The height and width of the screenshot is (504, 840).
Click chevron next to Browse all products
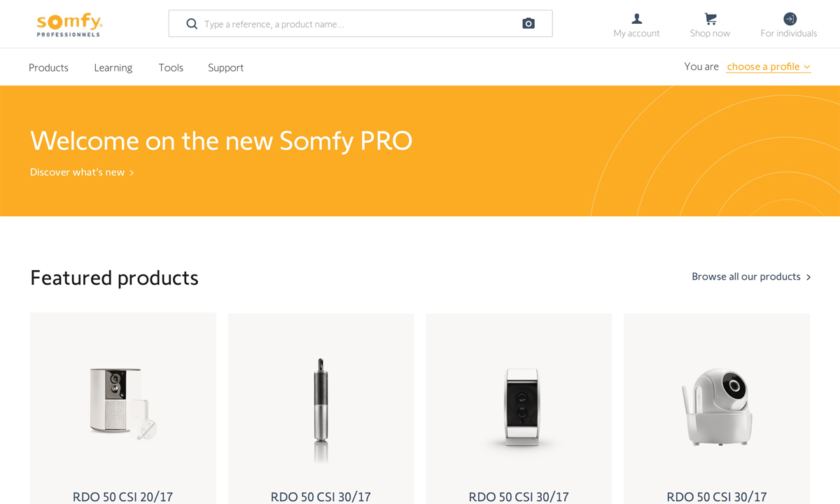808,277
